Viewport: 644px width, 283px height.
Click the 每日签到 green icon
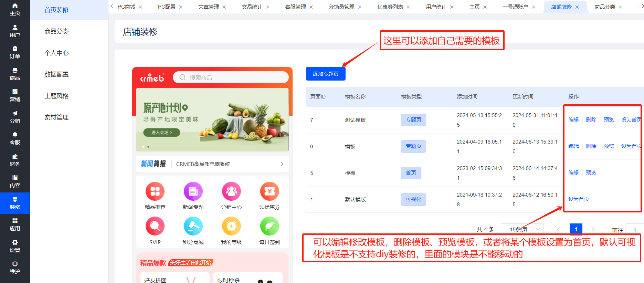click(x=270, y=226)
